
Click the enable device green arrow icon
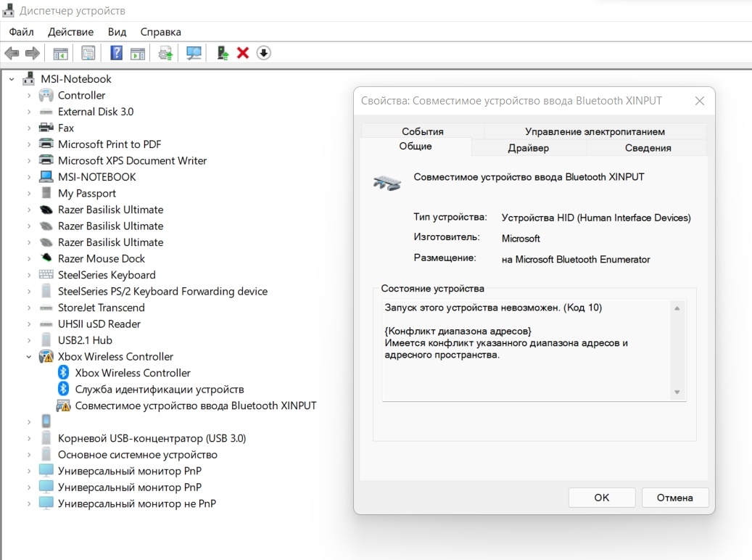click(x=223, y=53)
